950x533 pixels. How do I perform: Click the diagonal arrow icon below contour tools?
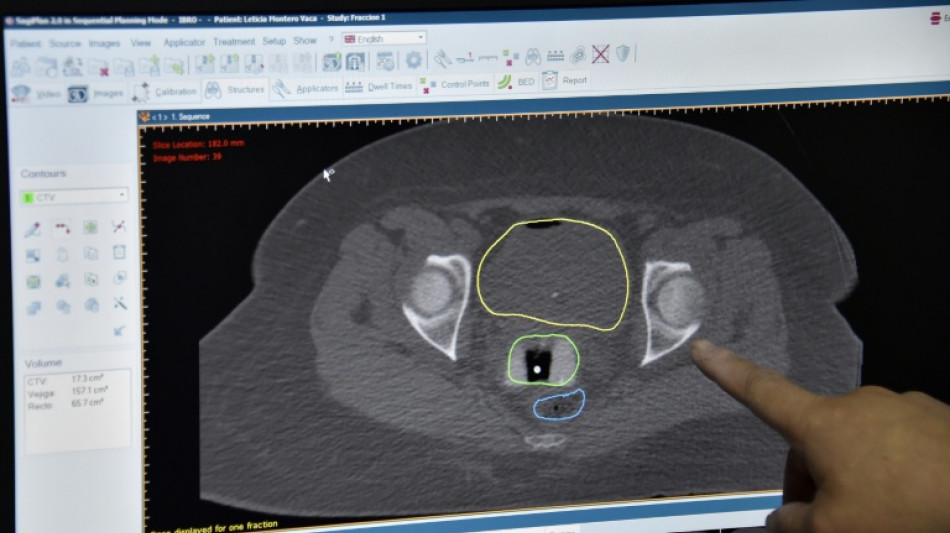click(x=120, y=328)
